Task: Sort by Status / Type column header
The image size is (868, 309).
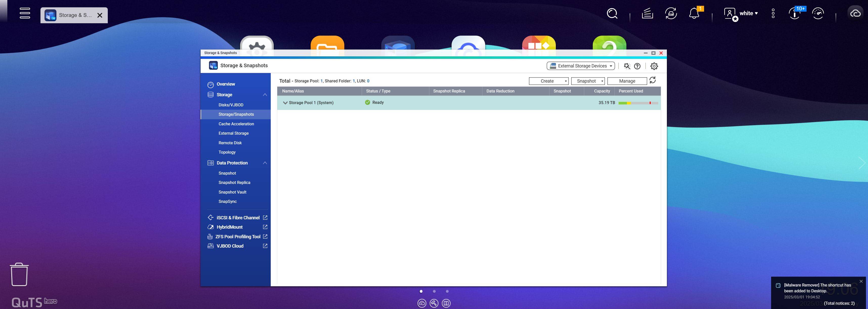Action: pos(395,91)
